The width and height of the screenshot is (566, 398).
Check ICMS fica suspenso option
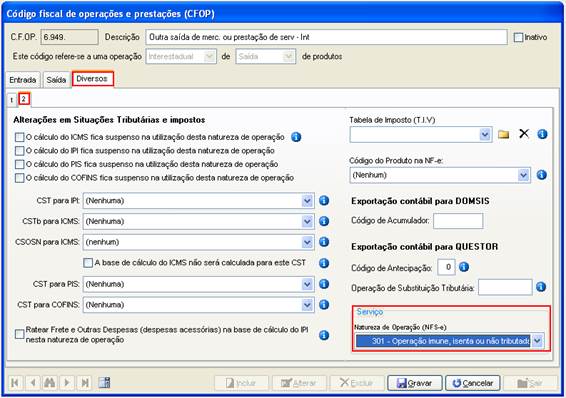(x=19, y=137)
